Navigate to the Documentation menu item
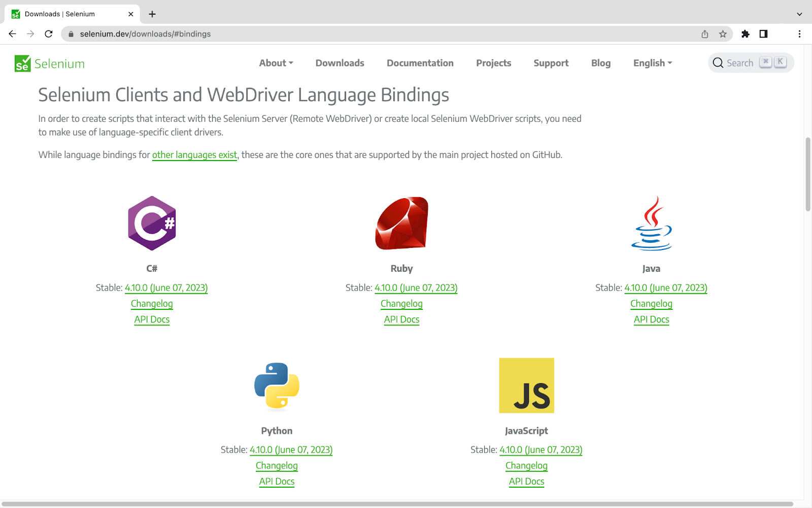The width and height of the screenshot is (812, 508). pos(420,63)
